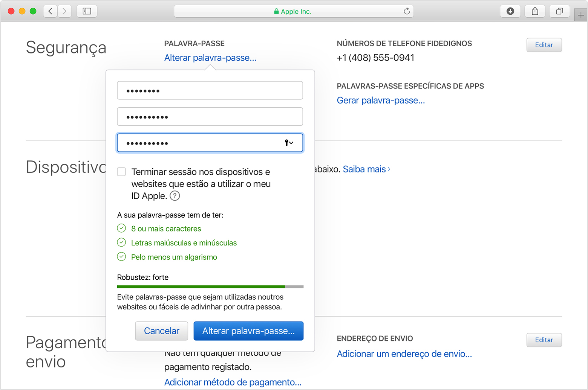Go forward using Safari forward arrow
The height and width of the screenshot is (390, 588).
[64, 11]
